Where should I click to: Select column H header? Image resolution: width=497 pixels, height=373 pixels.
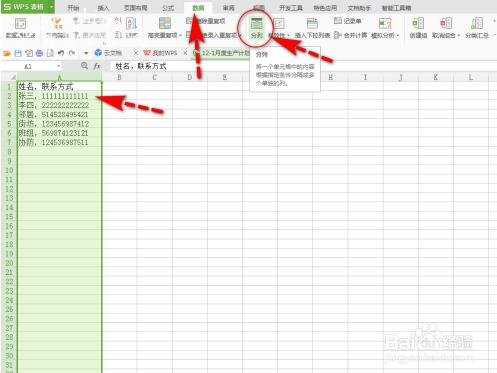click(x=330, y=77)
